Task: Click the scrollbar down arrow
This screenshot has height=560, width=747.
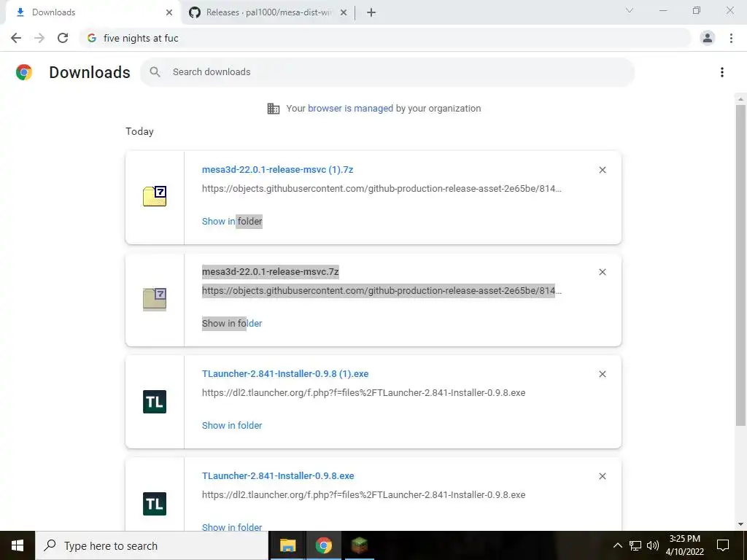Action: [x=740, y=525]
